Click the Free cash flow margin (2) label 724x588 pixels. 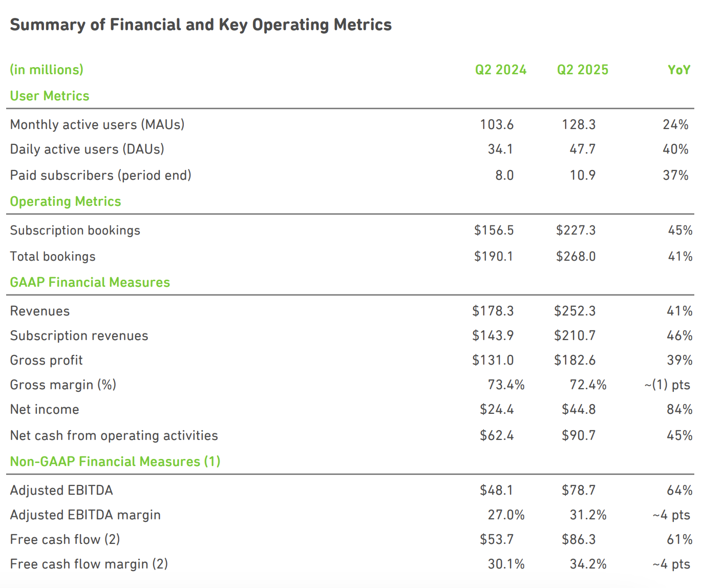[x=89, y=564]
